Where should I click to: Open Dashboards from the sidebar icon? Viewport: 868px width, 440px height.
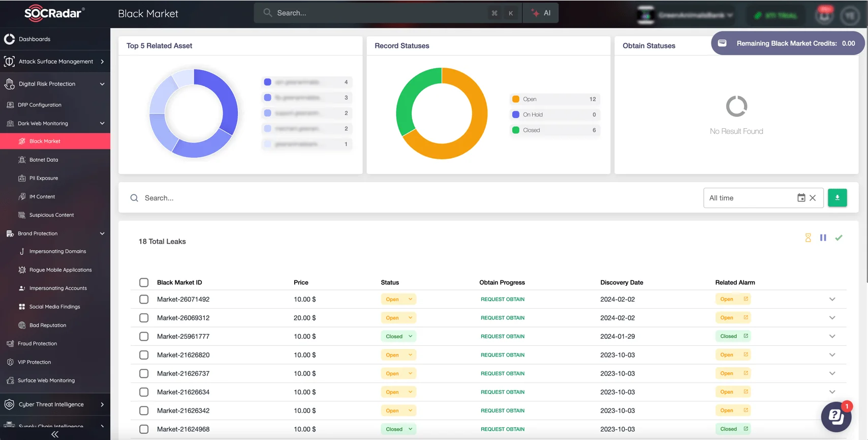pos(9,39)
